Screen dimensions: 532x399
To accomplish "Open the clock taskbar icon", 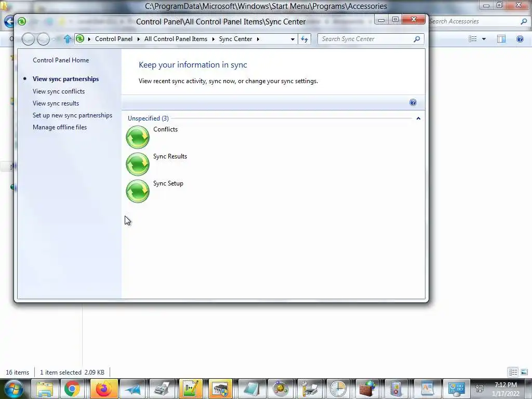I will [x=338, y=389].
